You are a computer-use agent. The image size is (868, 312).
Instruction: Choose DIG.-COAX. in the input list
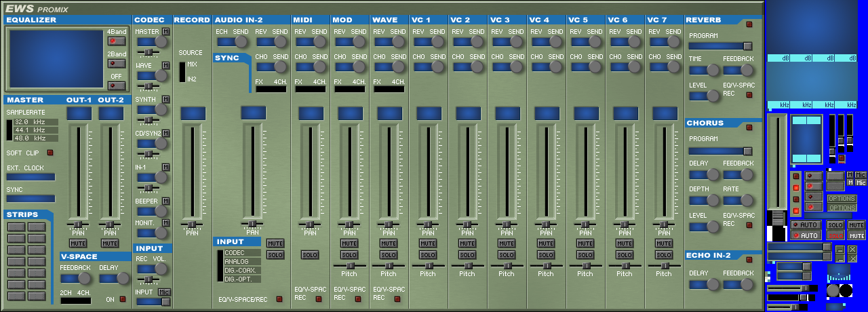(x=241, y=270)
